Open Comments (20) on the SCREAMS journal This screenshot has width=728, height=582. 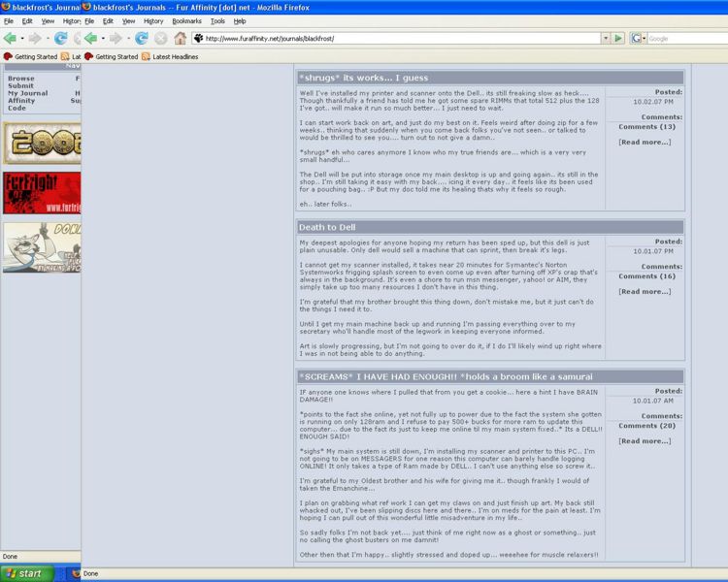pyautogui.click(x=646, y=426)
